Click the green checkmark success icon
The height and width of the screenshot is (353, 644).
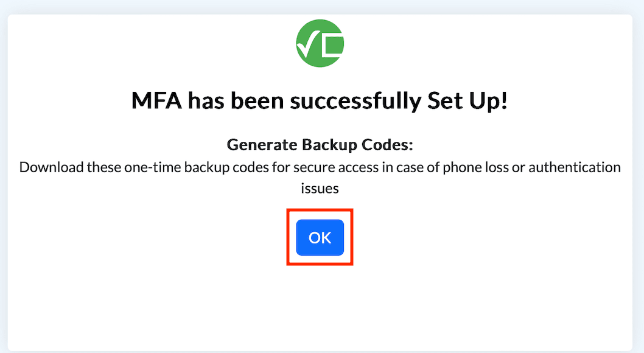click(x=320, y=43)
